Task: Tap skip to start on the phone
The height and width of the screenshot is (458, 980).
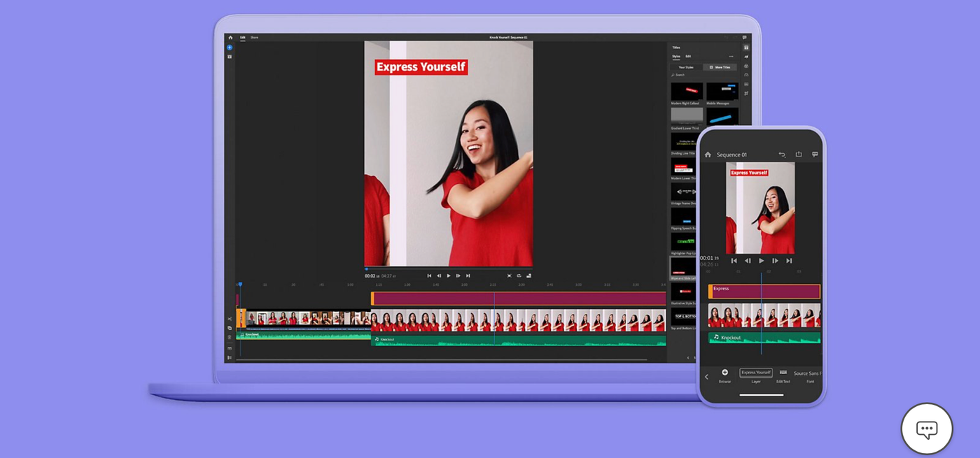Action: [x=734, y=261]
